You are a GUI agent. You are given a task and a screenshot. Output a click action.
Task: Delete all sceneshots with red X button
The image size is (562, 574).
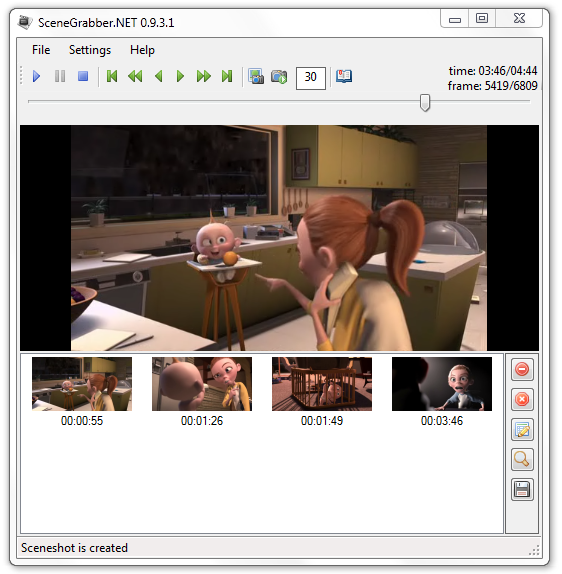click(x=522, y=399)
